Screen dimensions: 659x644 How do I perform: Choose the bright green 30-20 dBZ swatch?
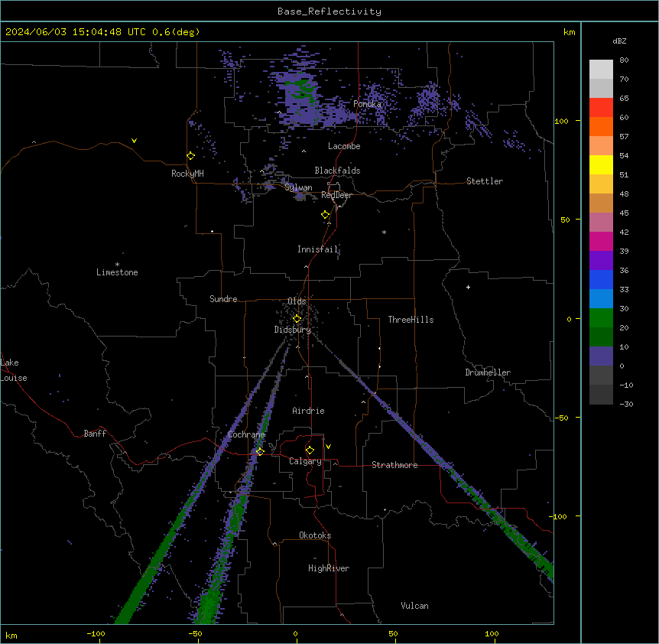point(601,318)
